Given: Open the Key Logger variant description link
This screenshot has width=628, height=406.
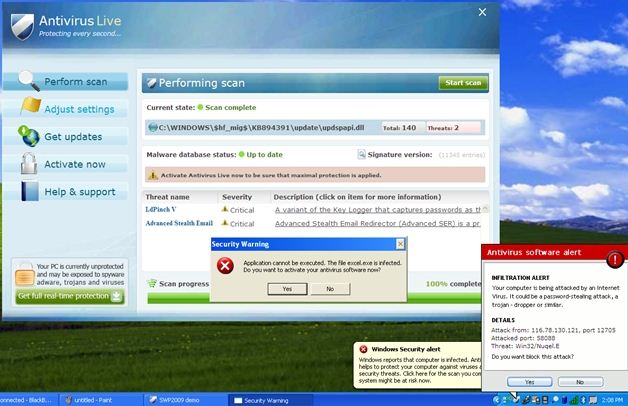Looking at the screenshot, I should coord(378,210).
